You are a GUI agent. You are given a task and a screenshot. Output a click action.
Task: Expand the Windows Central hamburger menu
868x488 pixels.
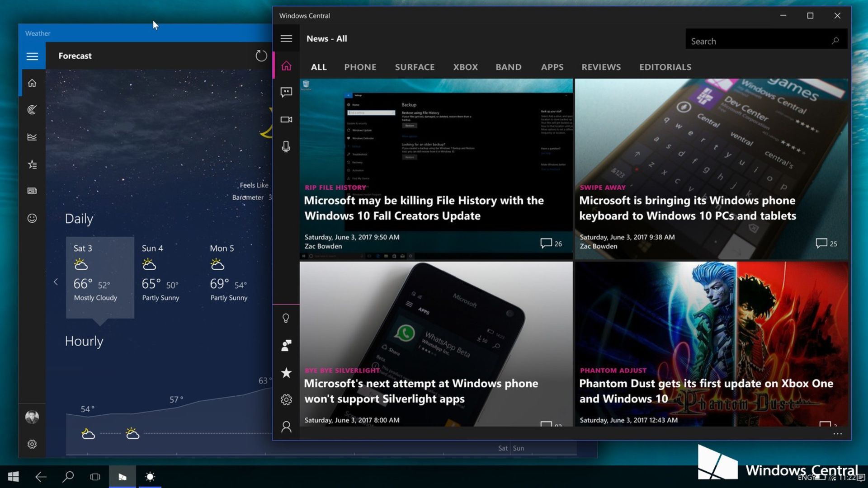click(x=286, y=39)
